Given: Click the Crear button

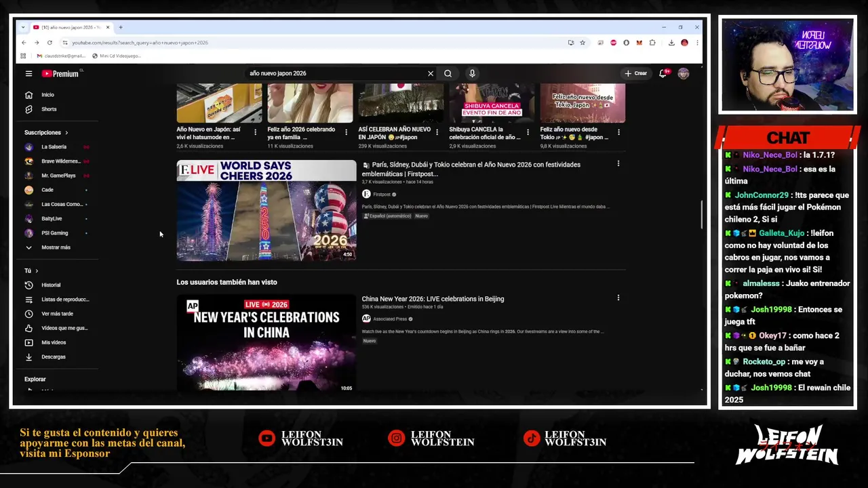Looking at the screenshot, I should (636, 73).
